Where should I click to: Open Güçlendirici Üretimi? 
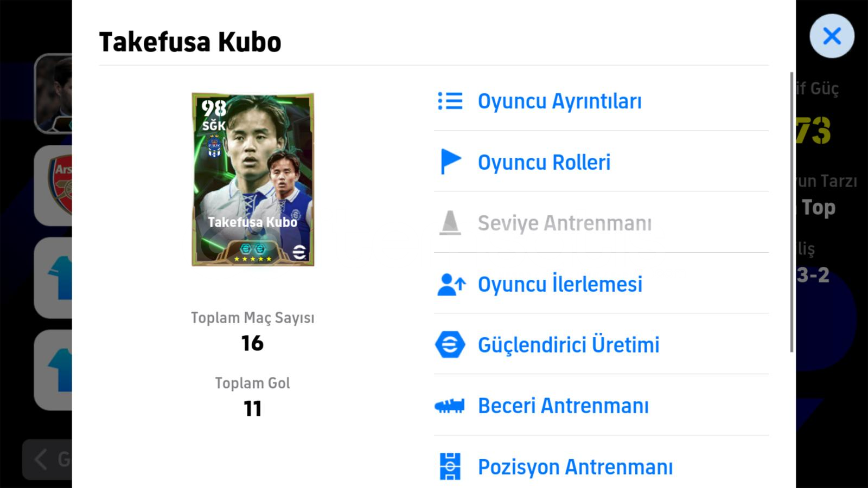click(601, 344)
